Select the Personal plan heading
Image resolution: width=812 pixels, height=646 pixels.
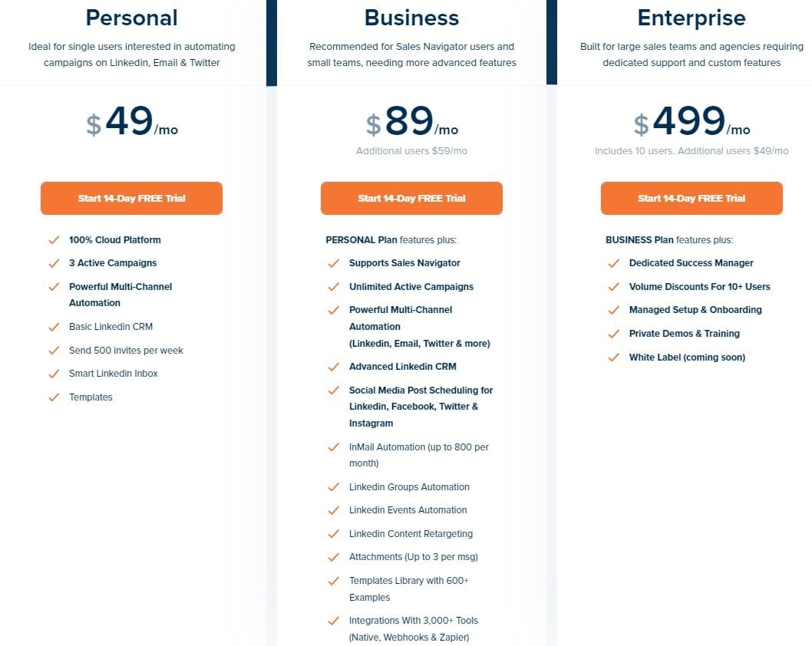pyautogui.click(x=131, y=18)
